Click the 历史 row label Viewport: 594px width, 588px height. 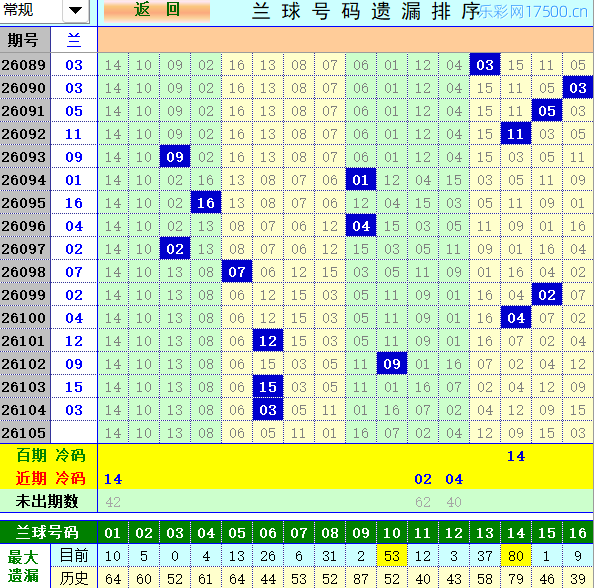(x=74, y=578)
